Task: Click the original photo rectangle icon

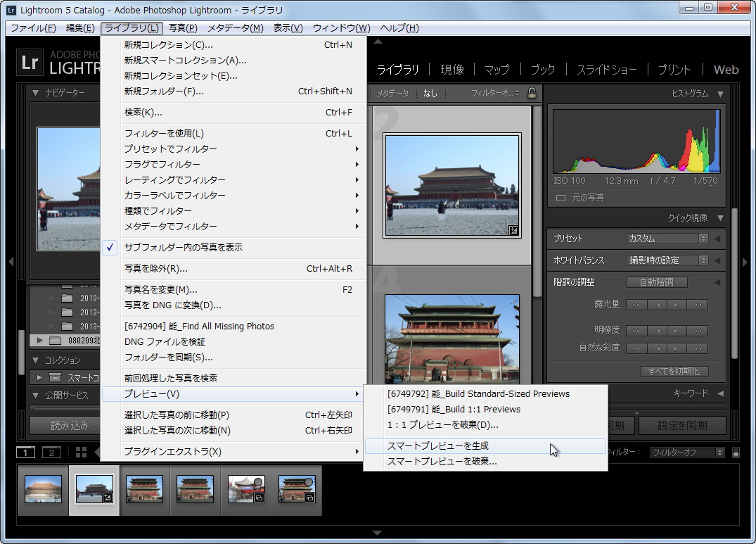Action: [x=560, y=198]
